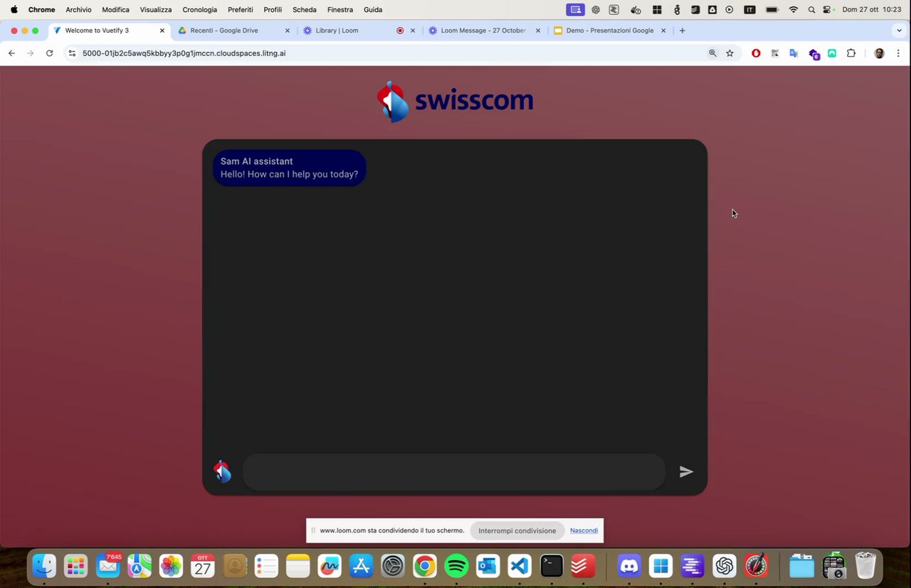Click the Swisscom avatar beside message input
Image resolution: width=911 pixels, height=588 pixels.
coord(222,471)
